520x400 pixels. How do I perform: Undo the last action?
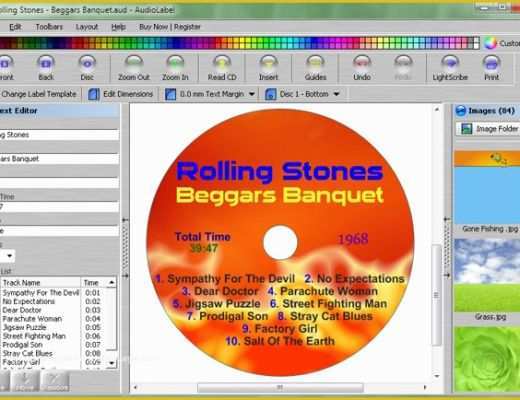362,68
